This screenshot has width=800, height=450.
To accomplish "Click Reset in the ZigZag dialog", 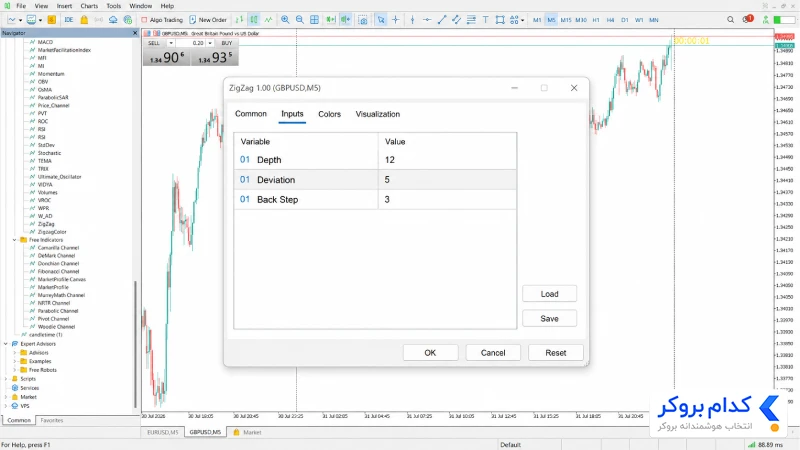I will (x=556, y=353).
